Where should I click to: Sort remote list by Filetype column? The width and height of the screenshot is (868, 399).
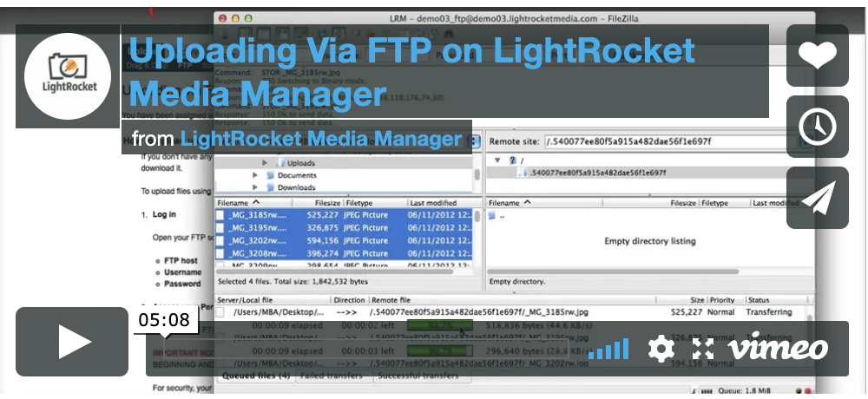724,203
